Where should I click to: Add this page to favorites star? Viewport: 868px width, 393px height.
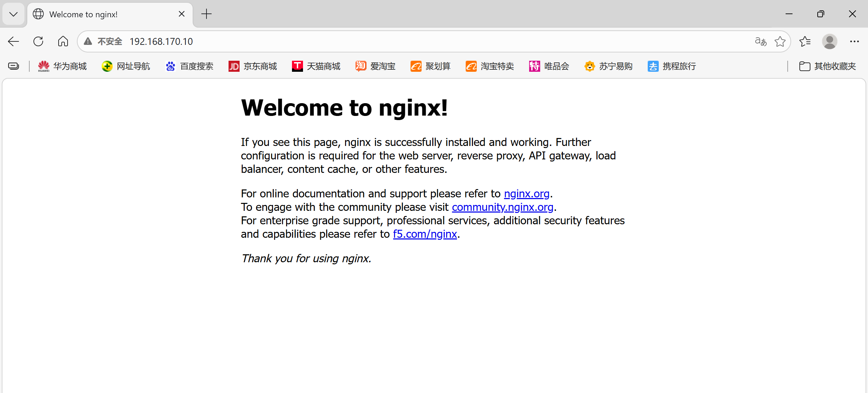[x=780, y=42]
